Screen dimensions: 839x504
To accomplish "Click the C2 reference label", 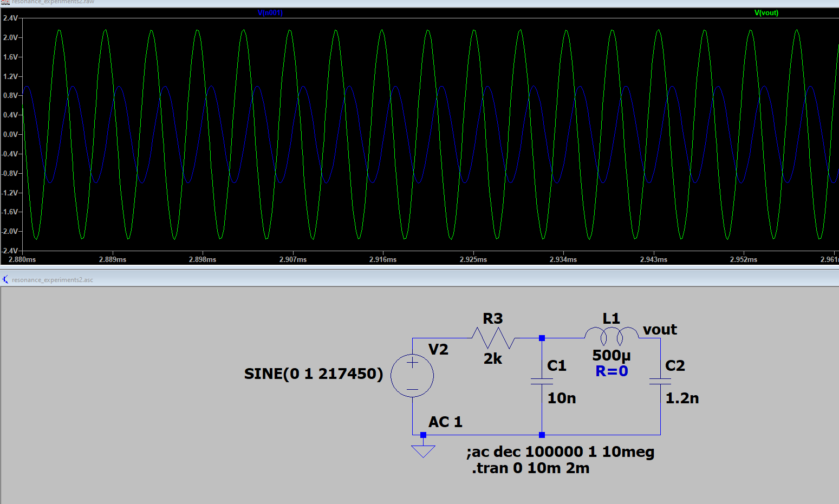I will (x=675, y=365).
